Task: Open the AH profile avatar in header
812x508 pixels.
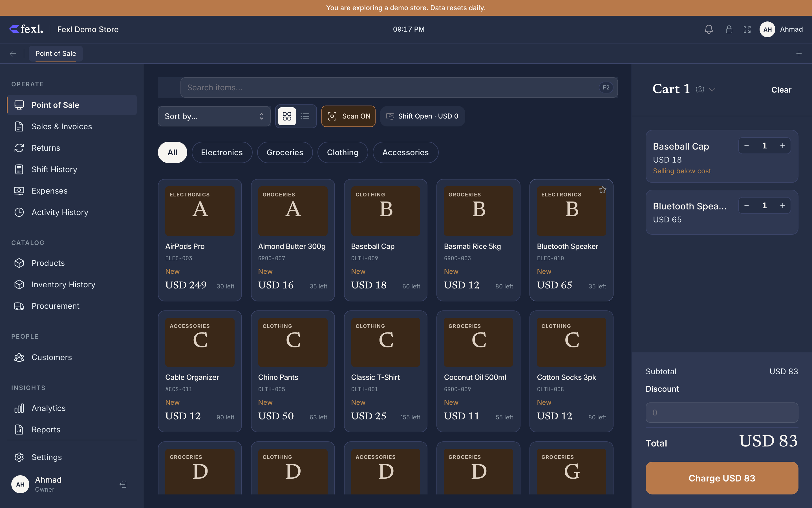Action: [767, 30]
